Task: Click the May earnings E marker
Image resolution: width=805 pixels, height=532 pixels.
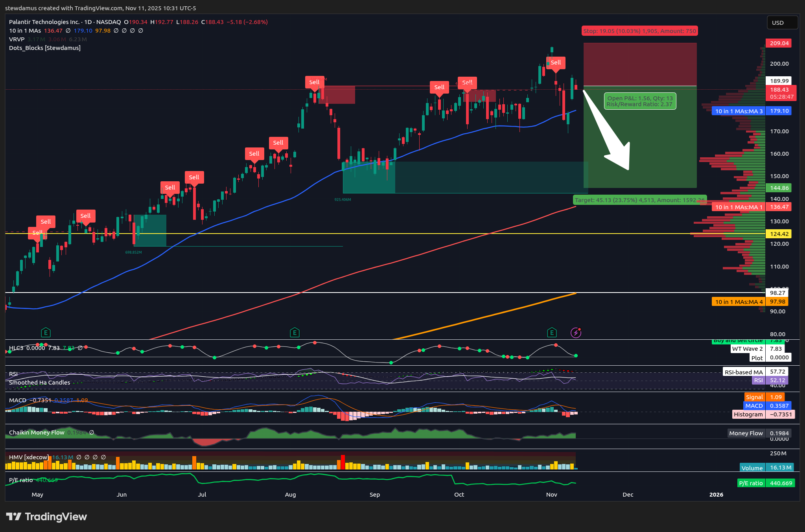Action: click(x=46, y=333)
